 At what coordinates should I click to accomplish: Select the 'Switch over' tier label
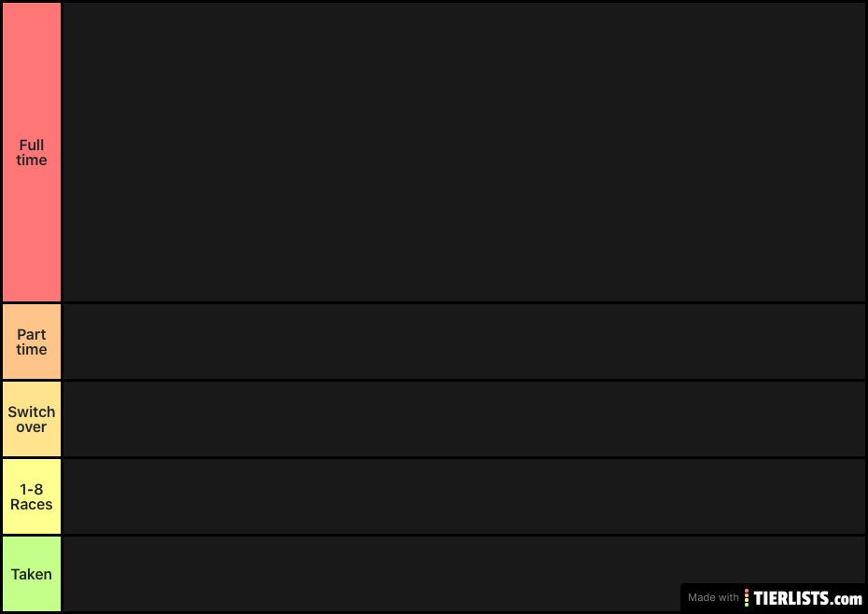coord(32,419)
